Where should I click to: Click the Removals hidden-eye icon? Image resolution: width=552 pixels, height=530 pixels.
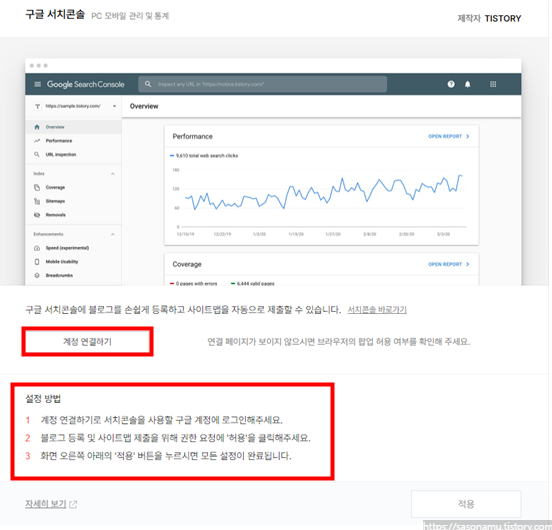point(37,215)
